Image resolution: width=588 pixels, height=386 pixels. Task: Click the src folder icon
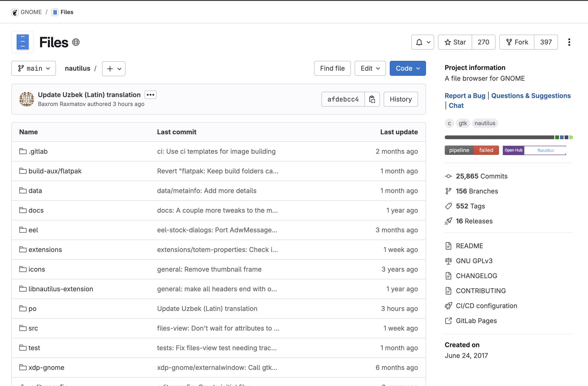(23, 328)
